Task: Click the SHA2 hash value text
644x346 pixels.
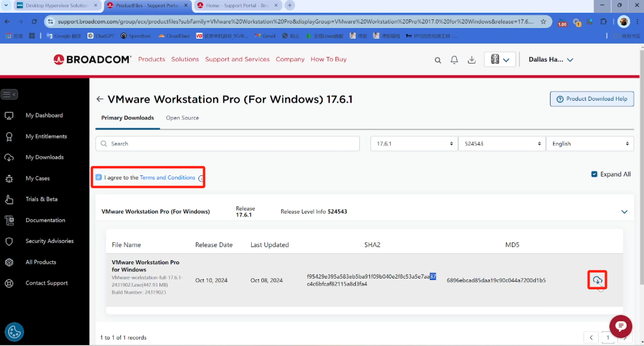Action: click(372, 280)
